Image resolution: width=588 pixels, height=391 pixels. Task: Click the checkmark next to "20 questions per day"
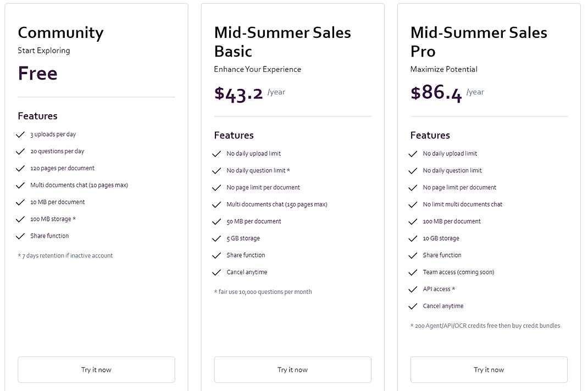tap(20, 151)
